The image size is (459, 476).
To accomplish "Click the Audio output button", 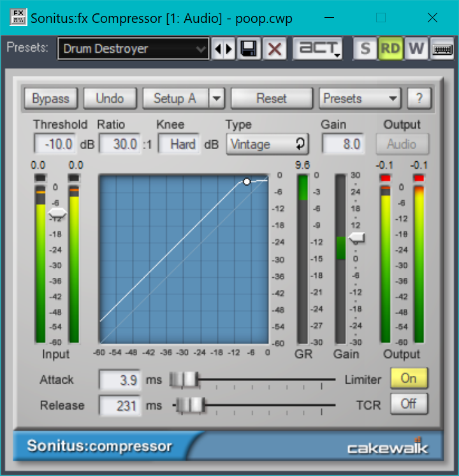I will (x=402, y=144).
